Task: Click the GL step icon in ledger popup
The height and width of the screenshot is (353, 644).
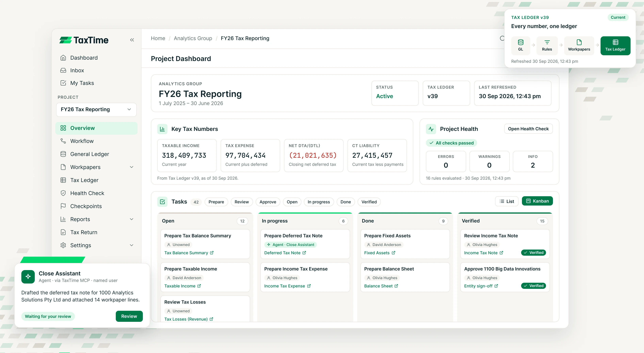Action: pos(521,45)
